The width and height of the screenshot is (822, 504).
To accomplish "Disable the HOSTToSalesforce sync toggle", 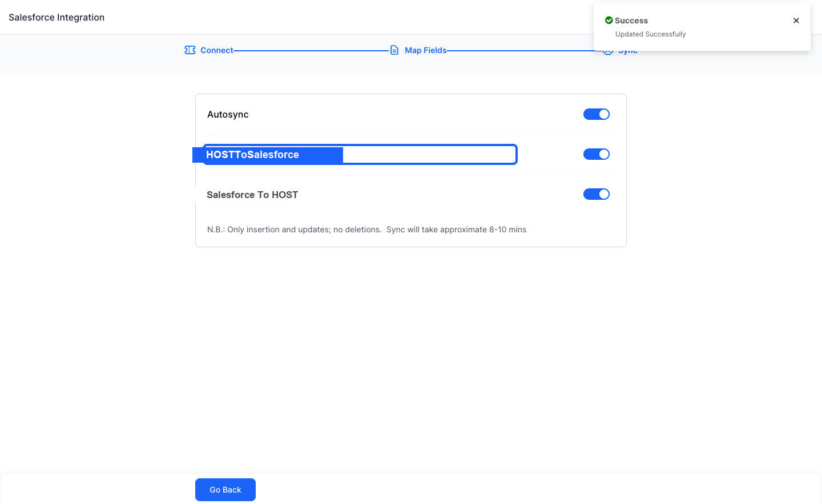I will click(597, 154).
